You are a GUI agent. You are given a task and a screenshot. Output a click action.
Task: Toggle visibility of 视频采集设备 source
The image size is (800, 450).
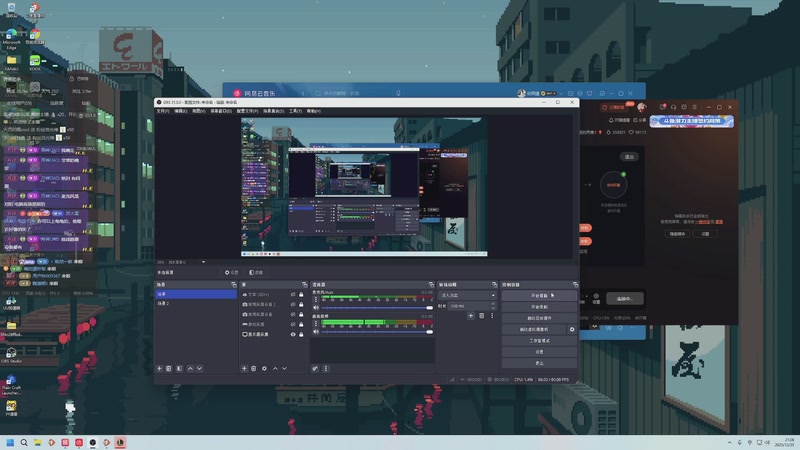tap(293, 314)
